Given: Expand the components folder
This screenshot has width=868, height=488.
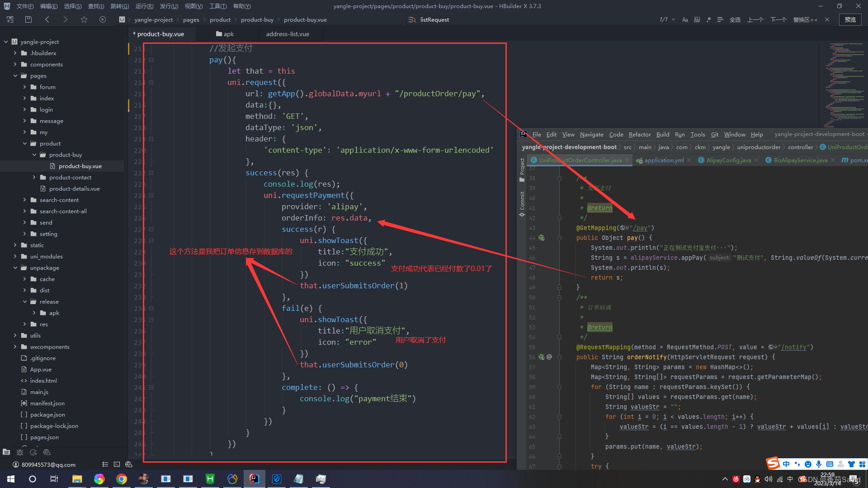Looking at the screenshot, I should pyautogui.click(x=15, y=64).
